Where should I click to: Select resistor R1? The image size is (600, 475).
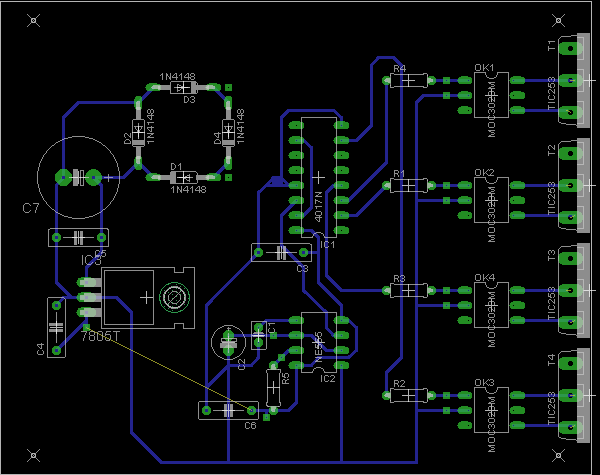pyautogui.click(x=409, y=186)
